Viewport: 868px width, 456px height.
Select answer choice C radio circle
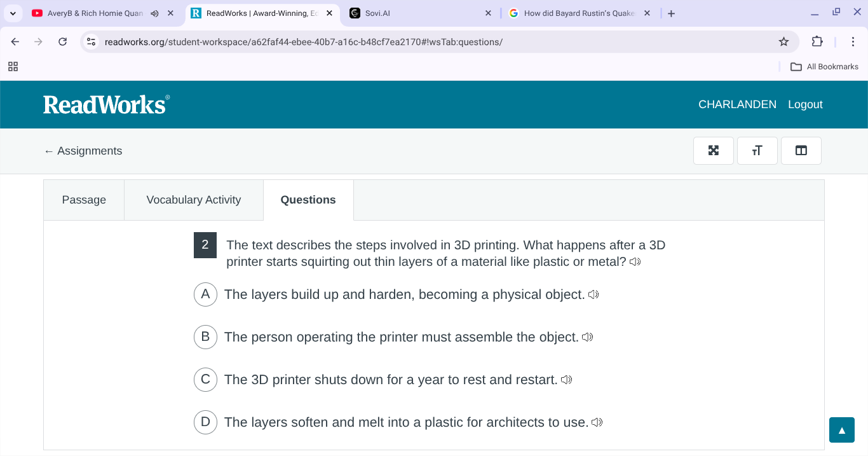pyautogui.click(x=205, y=380)
